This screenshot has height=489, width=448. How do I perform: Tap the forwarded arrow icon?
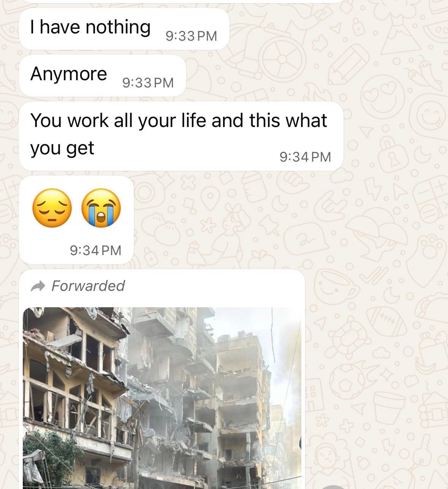[x=38, y=286]
